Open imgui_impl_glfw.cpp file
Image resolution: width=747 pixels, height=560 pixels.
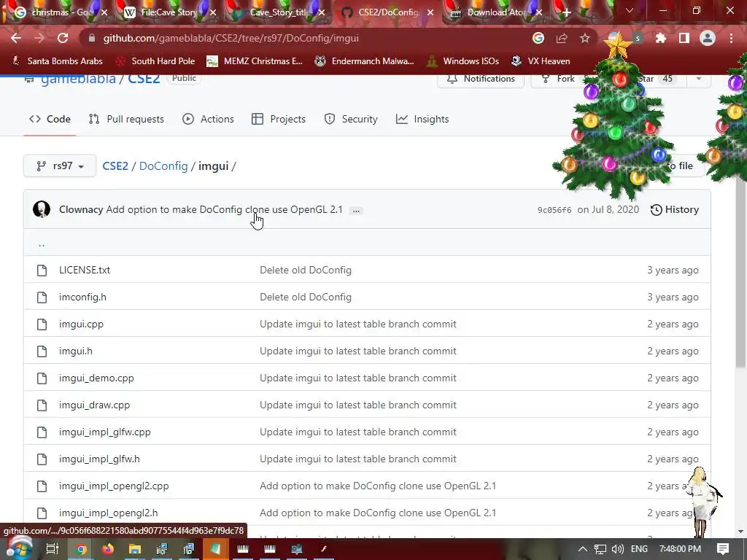[105, 432]
